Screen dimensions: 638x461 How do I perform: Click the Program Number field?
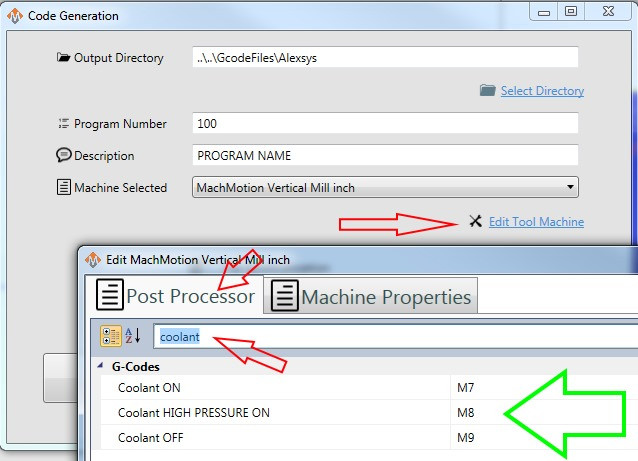(x=385, y=124)
